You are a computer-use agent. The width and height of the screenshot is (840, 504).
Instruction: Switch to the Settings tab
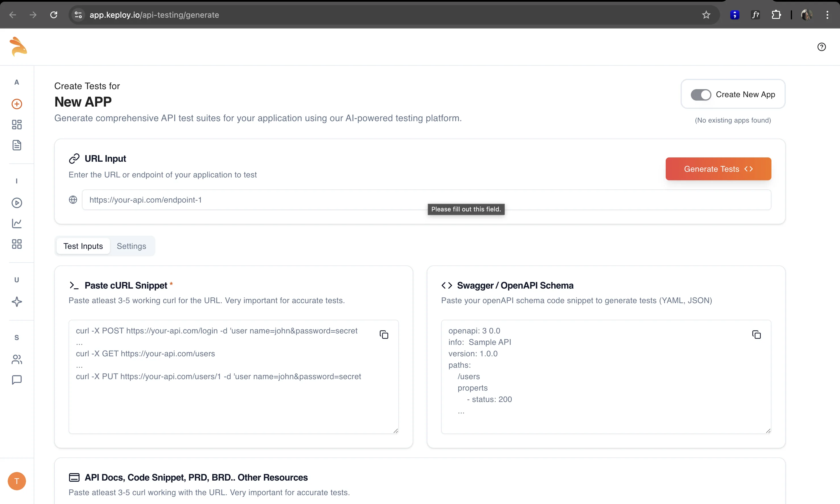tap(131, 246)
